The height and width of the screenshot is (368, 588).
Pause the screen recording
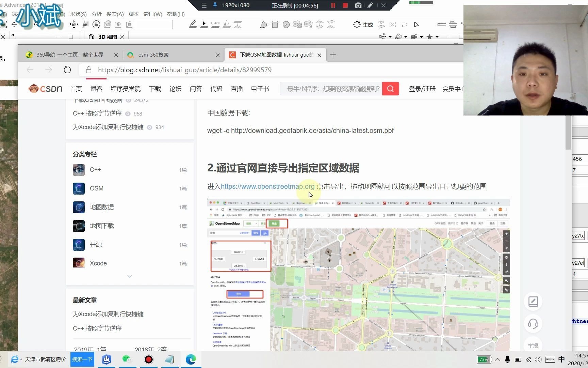333,5
